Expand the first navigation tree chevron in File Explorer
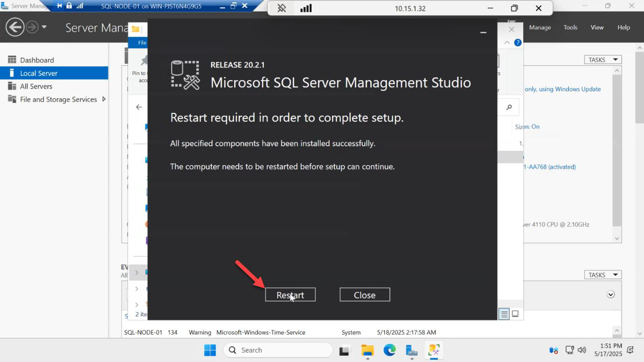This screenshot has width=644, height=362. click(137, 272)
